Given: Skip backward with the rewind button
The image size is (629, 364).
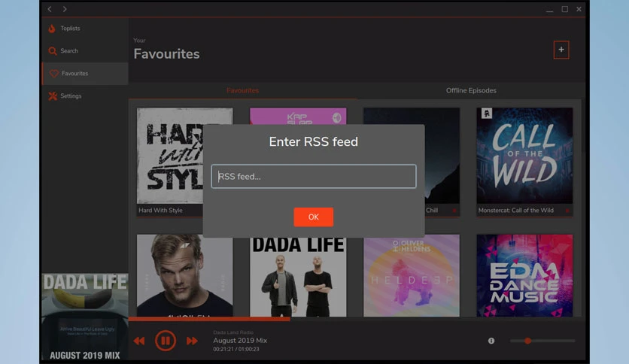Looking at the screenshot, I should click(139, 341).
